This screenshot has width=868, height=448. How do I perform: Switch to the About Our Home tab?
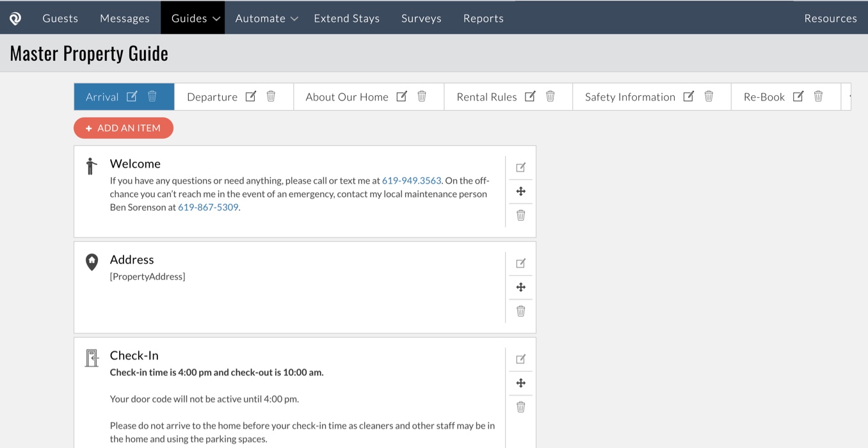348,96
